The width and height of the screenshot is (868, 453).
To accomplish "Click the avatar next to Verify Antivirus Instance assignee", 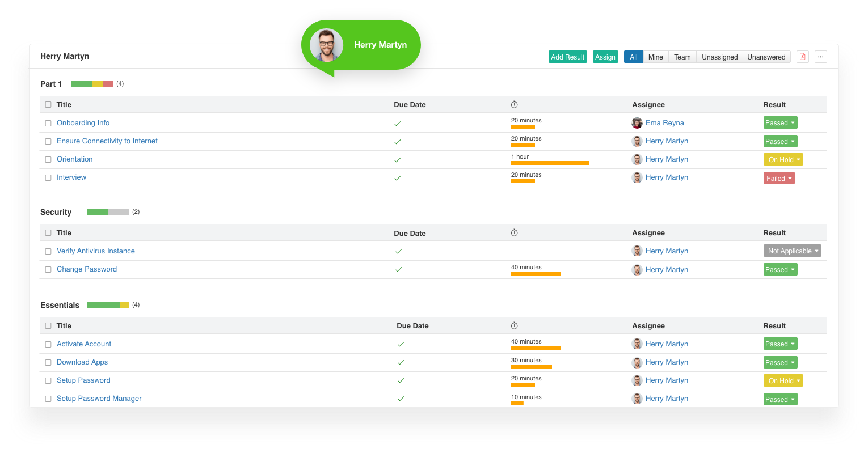I will (637, 251).
